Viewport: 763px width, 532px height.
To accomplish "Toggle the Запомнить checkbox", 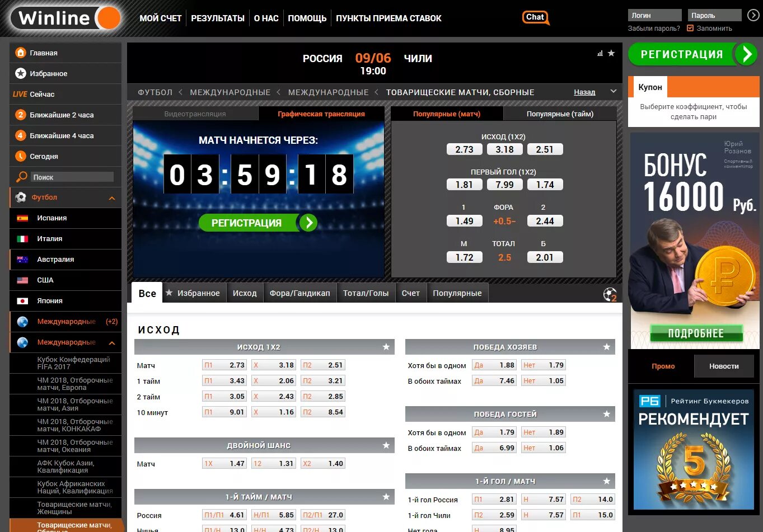I will click(x=690, y=28).
